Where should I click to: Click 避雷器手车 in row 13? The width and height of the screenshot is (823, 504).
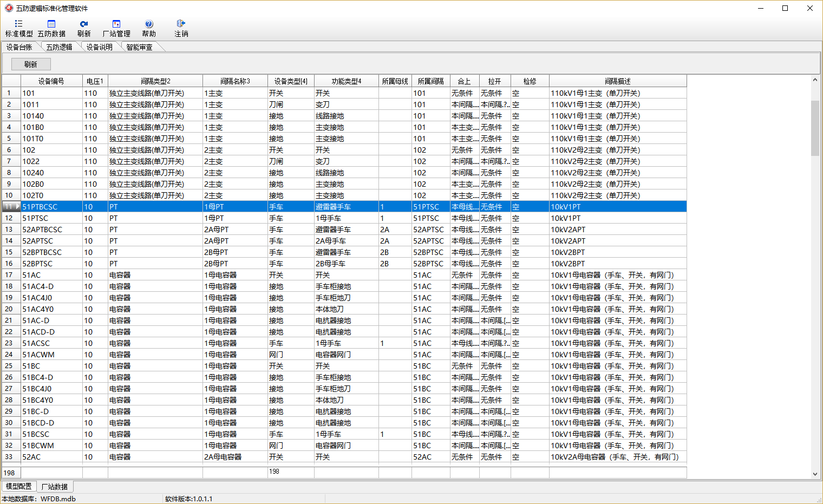pyautogui.click(x=347, y=230)
